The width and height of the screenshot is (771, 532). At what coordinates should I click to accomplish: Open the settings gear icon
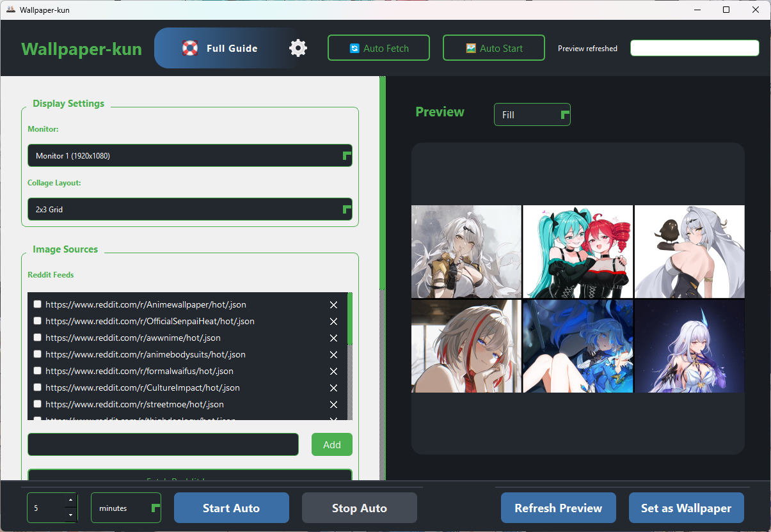coord(298,48)
